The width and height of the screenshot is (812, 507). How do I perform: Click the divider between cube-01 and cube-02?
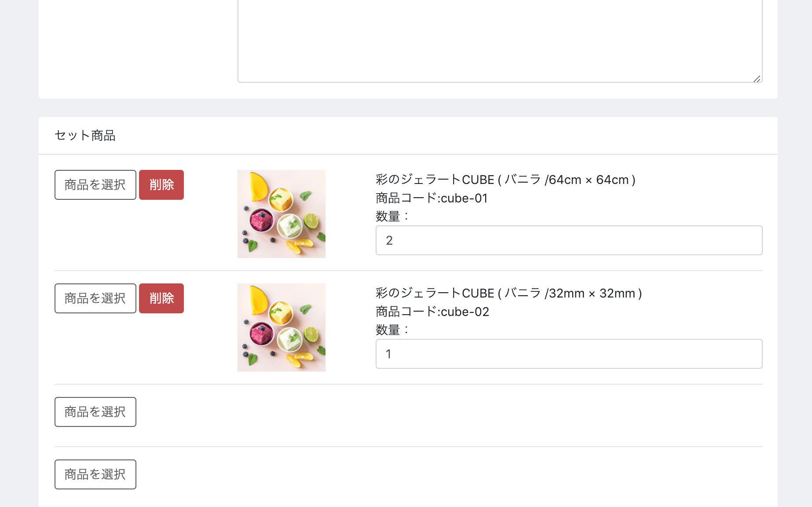pyautogui.click(x=409, y=271)
